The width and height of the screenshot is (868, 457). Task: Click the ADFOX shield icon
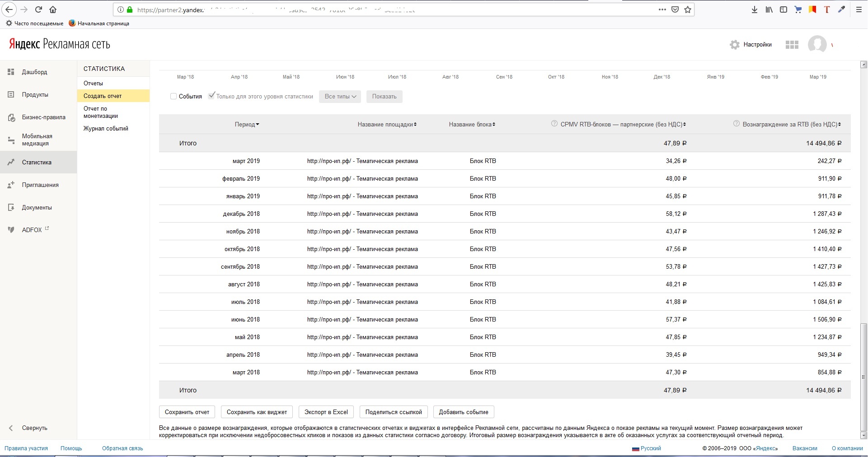pyautogui.click(x=11, y=230)
